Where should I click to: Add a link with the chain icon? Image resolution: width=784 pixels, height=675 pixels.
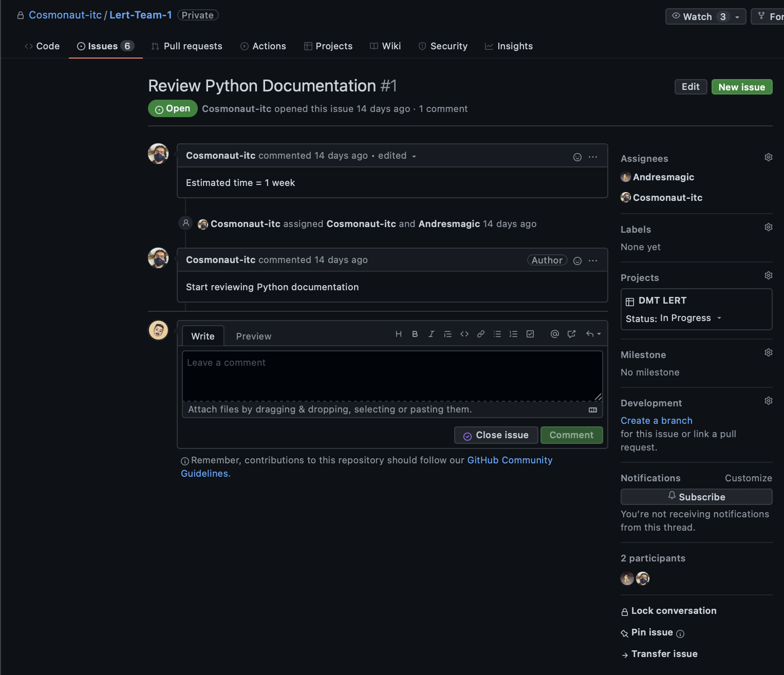click(x=481, y=334)
